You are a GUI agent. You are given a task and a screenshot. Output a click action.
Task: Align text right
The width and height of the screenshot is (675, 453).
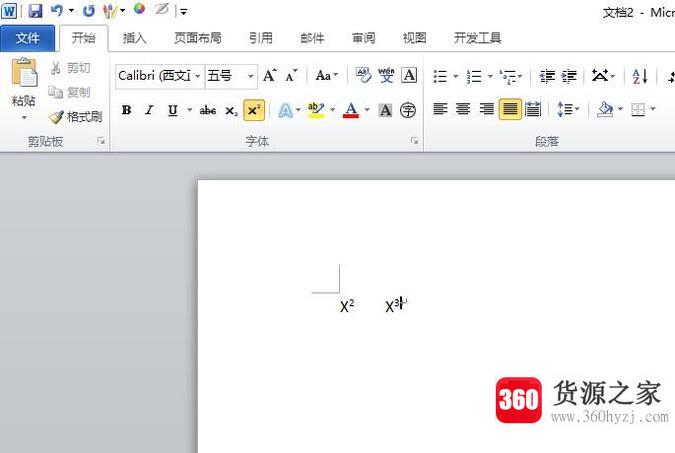(487, 109)
